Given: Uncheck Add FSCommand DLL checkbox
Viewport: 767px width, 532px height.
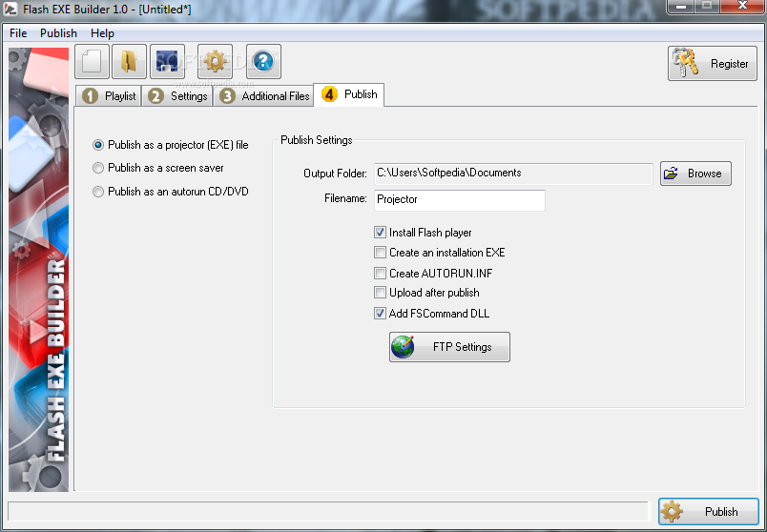Looking at the screenshot, I should (x=380, y=314).
